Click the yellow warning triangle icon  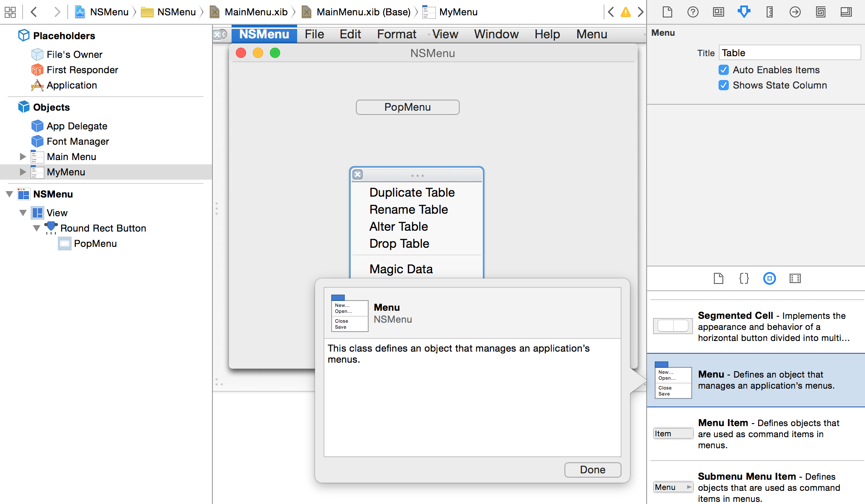point(626,12)
